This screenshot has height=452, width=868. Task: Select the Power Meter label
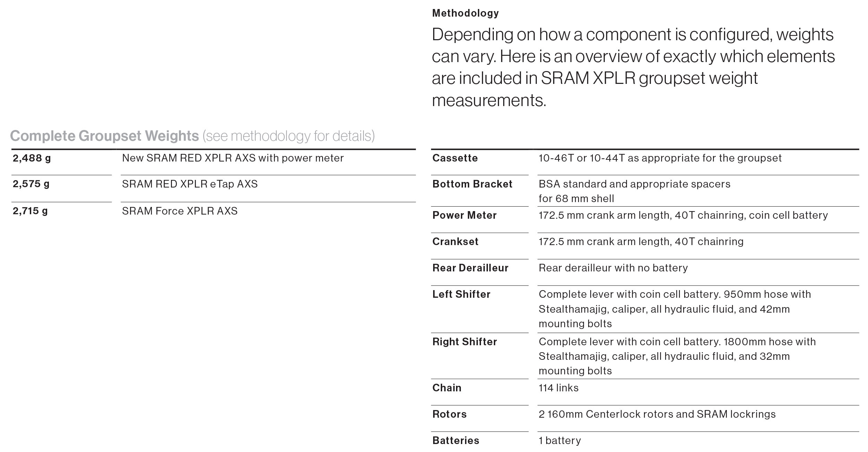pyautogui.click(x=464, y=215)
